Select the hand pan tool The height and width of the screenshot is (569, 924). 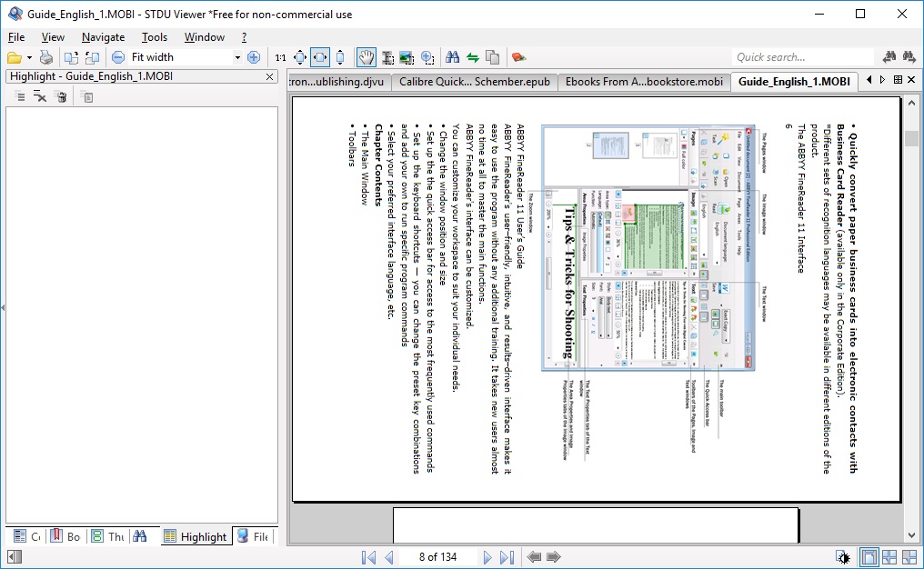coord(365,56)
